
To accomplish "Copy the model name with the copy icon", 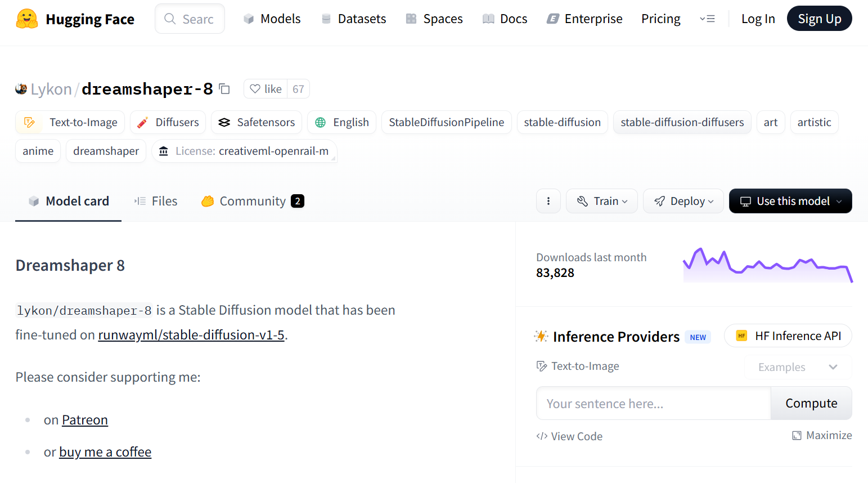I will pyautogui.click(x=224, y=89).
